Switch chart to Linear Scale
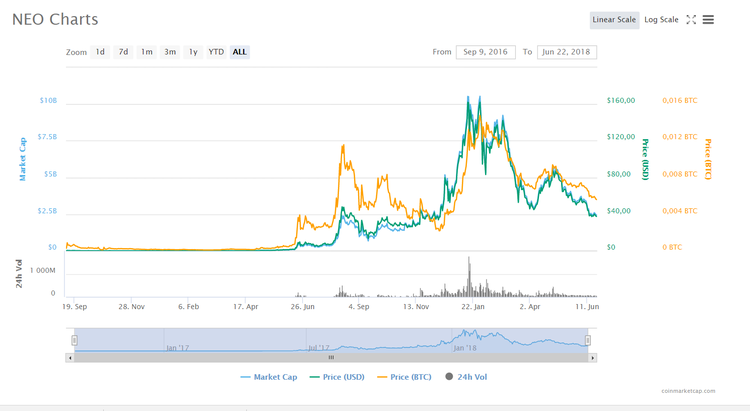 pos(614,20)
